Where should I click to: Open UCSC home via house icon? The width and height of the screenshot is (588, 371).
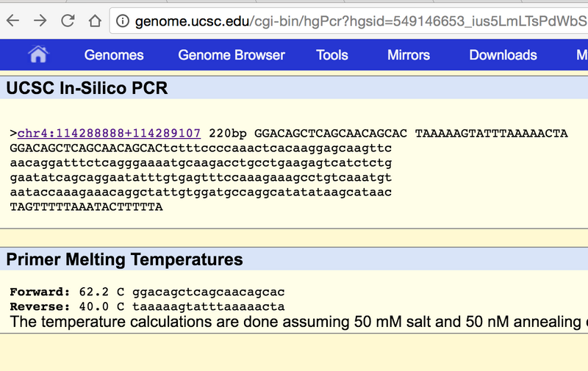(x=37, y=55)
